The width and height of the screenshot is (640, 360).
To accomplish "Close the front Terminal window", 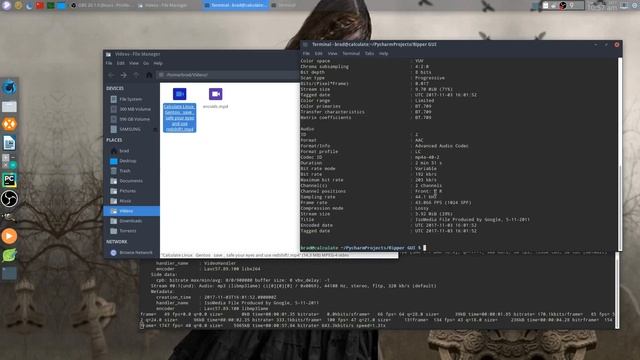I will click(617, 44).
